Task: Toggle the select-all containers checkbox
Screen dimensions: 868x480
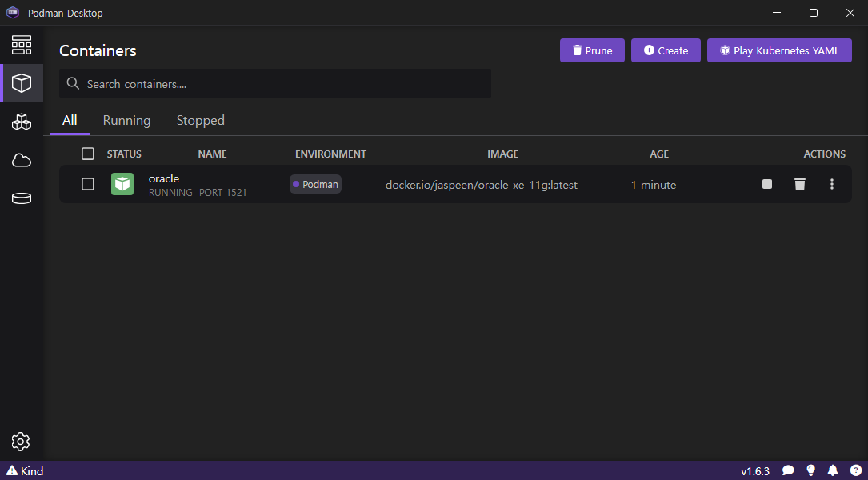Action: click(x=87, y=154)
